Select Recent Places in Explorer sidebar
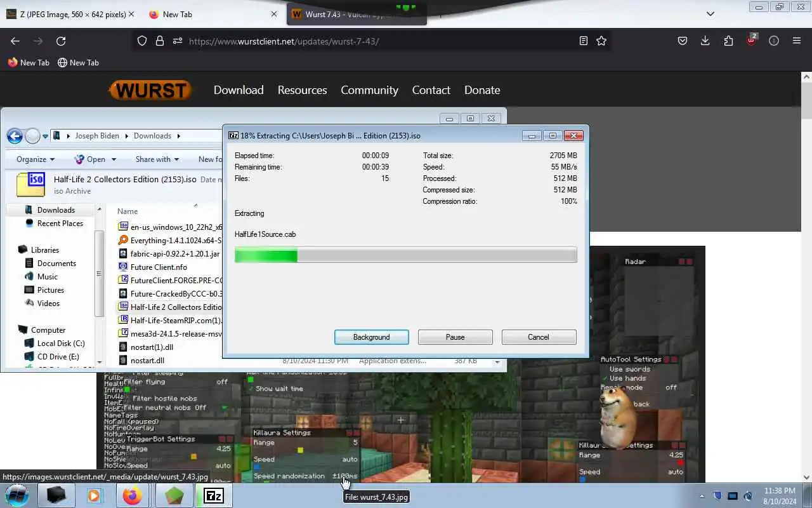Screen dimensions: 812x508 [60, 223]
